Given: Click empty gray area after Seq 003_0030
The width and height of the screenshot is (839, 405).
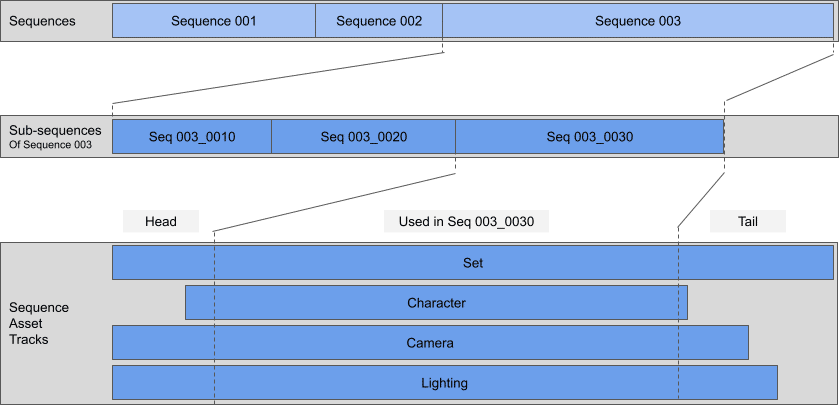Looking at the screenshot, I should [780, 137].
